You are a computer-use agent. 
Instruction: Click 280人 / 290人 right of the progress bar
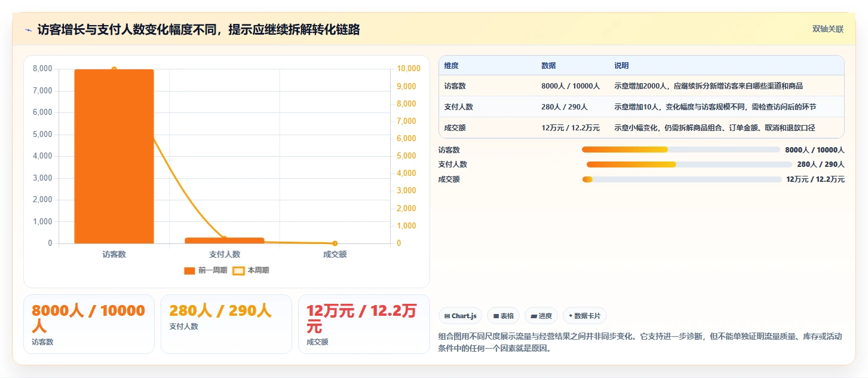821,164
